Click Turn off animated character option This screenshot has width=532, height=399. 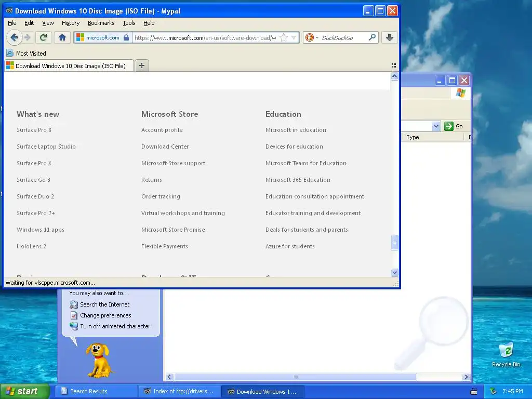click(x=110, y=326)
